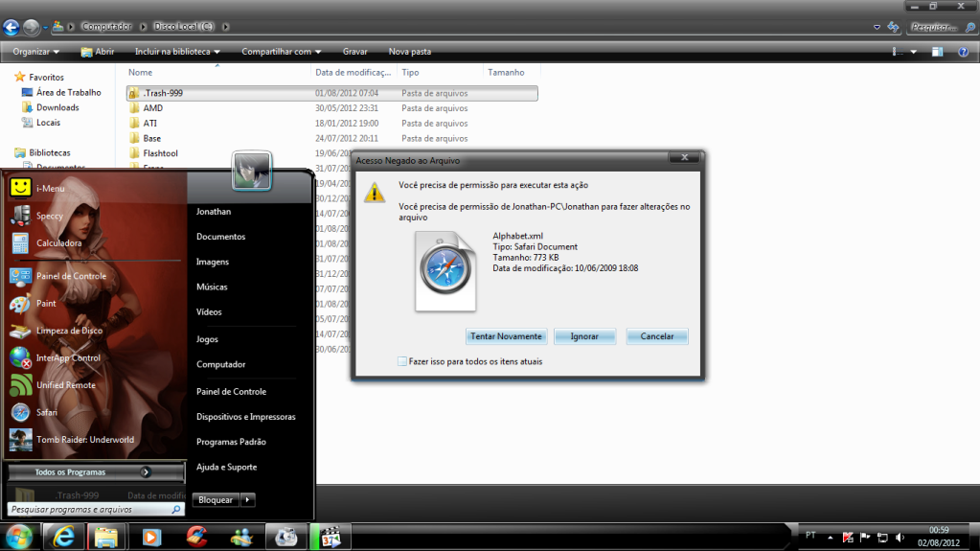Click the PT language indicator
Screen dimensions: 980x551
pyautogui.click(x=810, y=536)
